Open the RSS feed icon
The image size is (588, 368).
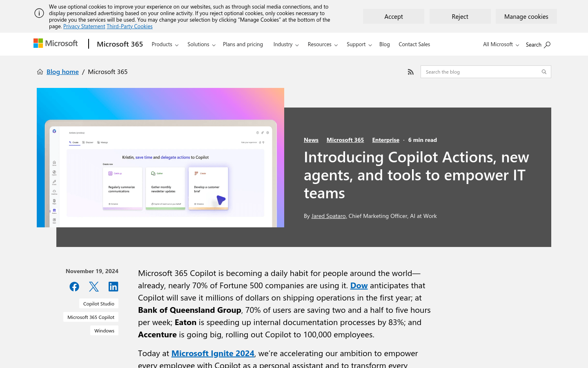[411, 72]
